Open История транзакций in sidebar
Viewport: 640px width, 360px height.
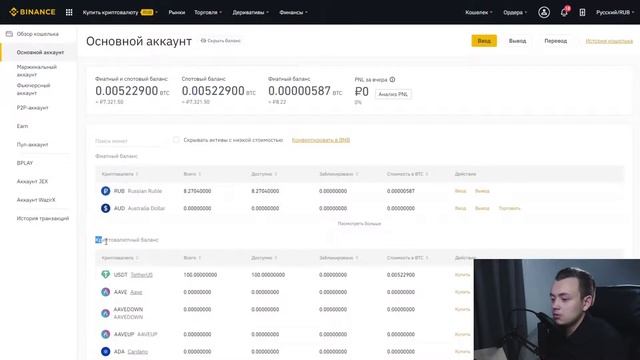tap(42, 218)
